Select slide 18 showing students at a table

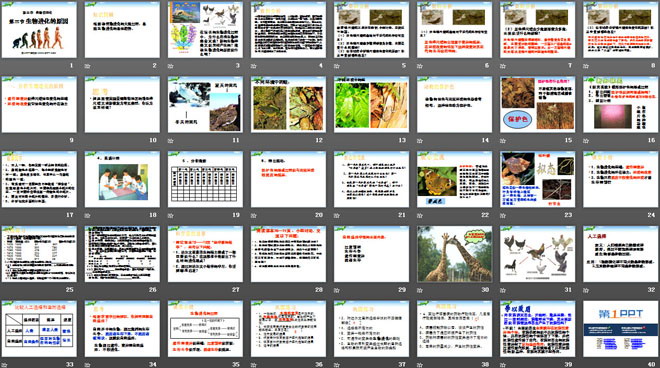[122, 179]
